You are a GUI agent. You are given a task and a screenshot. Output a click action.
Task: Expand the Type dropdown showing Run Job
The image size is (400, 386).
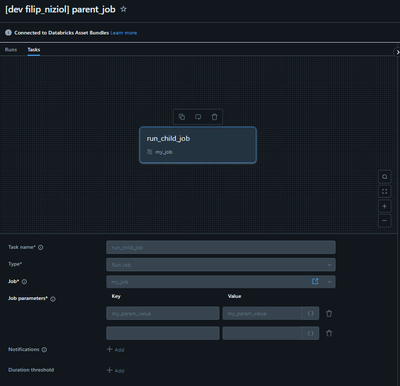pos(221,265)
